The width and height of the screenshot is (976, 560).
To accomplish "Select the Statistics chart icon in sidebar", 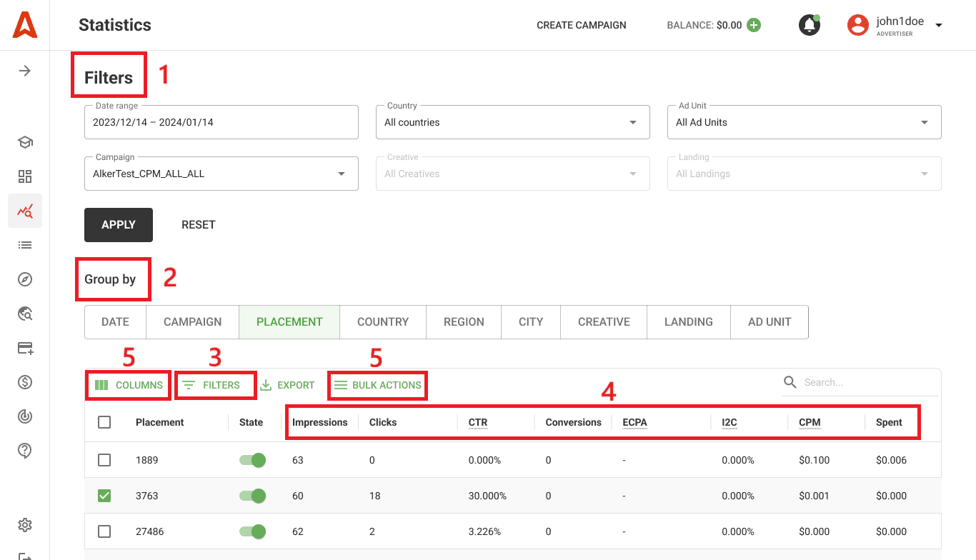I will [x=25, y=210].
